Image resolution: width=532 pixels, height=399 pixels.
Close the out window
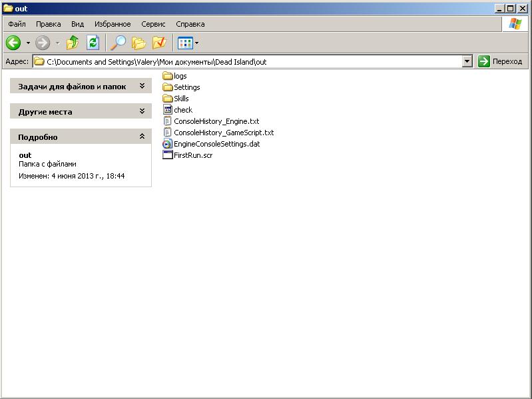523,9
